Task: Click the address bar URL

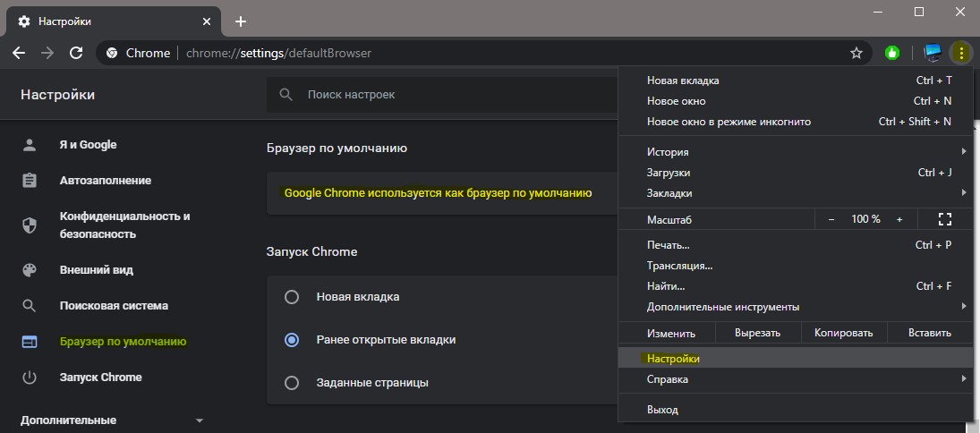Action: (x=278, y=53)
